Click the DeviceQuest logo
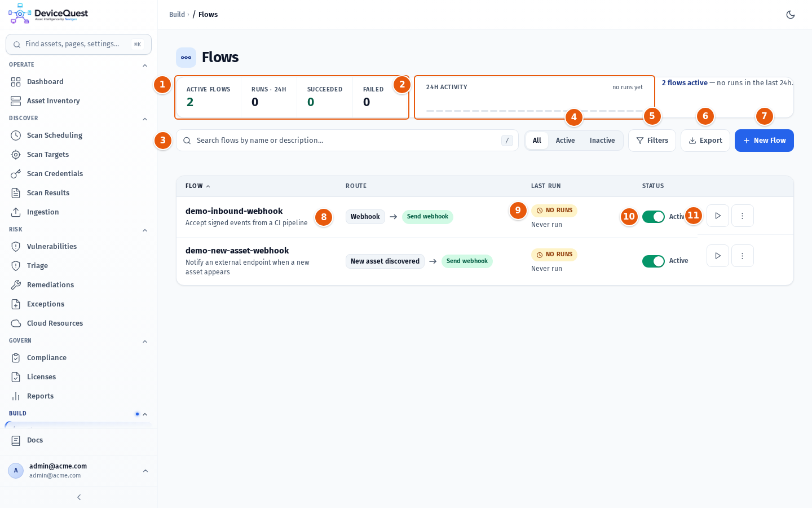This screenshot has width=812, height=508. click(48, 14)
